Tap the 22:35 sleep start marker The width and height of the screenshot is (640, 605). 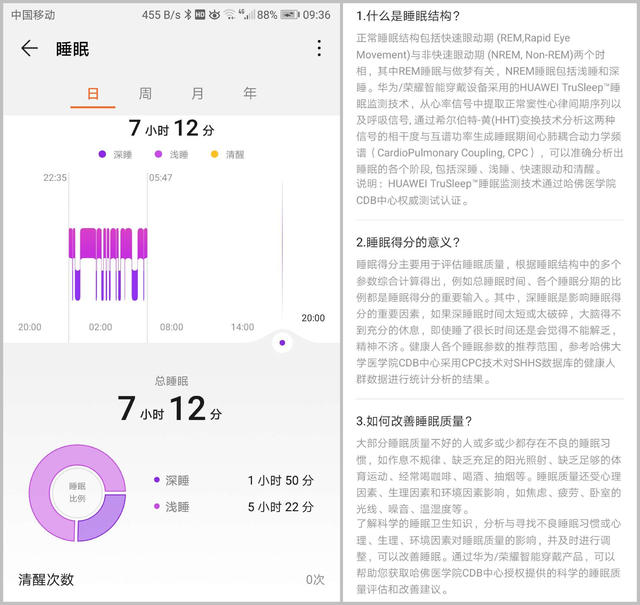[x=55, y=178]
